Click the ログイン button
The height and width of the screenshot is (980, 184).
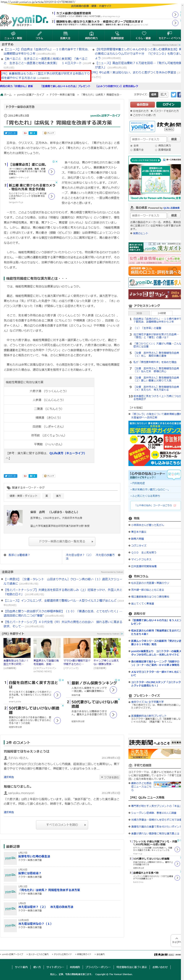point(168,104)
